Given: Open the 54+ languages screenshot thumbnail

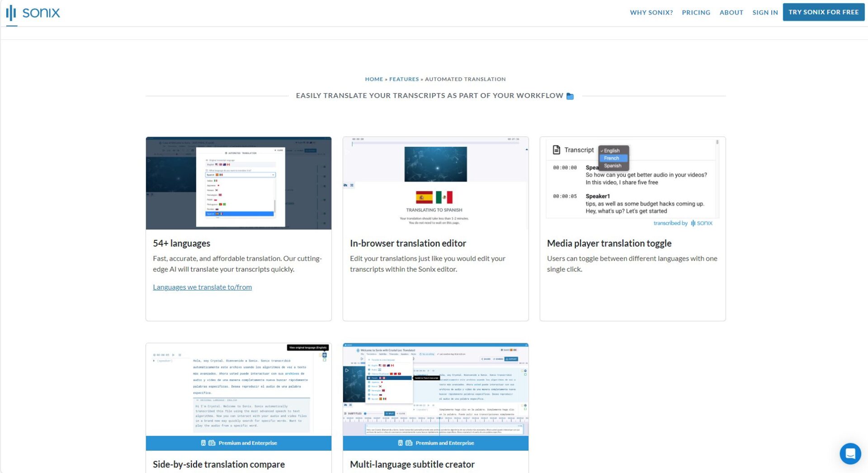Looking at the screenshot, I should click(x=238, y=183).
